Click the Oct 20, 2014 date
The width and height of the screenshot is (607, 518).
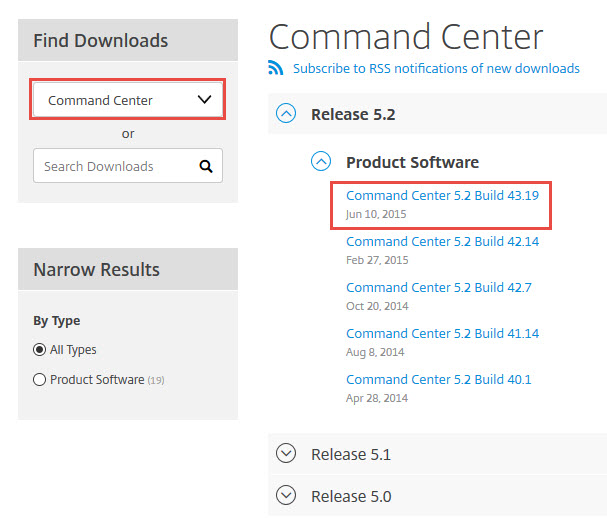point(377,306)
